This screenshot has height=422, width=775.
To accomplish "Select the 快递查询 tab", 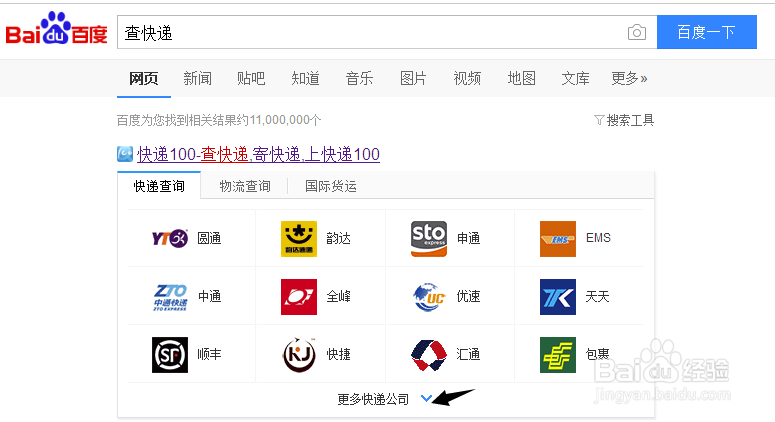I will point(159,186).
